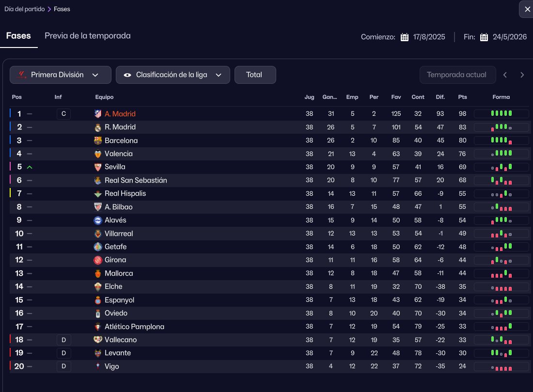Go to the previous season arrow
Viewport: 533px width, 392px height.
505,75
